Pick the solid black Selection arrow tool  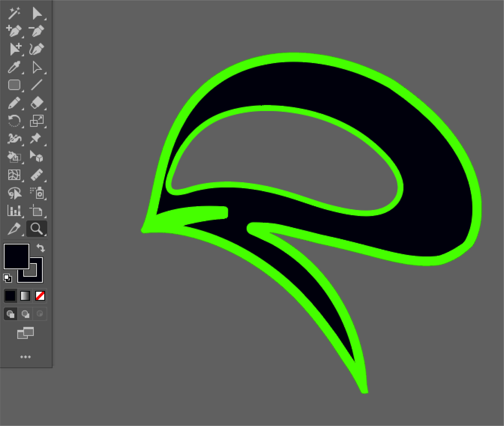37,13
